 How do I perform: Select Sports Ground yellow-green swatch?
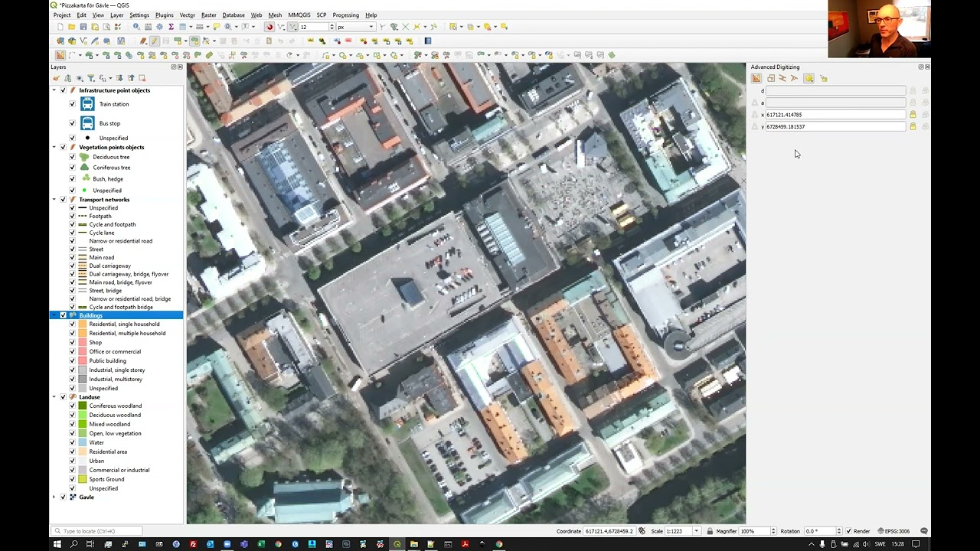(x=83, y=480)
